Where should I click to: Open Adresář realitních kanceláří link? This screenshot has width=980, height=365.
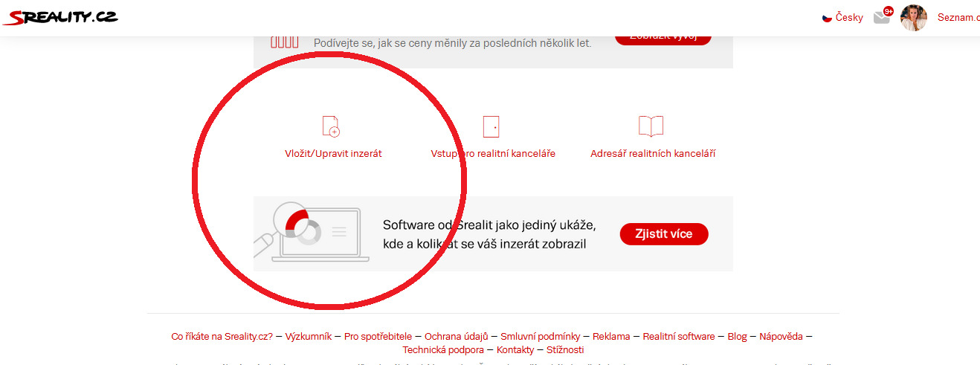653,154
